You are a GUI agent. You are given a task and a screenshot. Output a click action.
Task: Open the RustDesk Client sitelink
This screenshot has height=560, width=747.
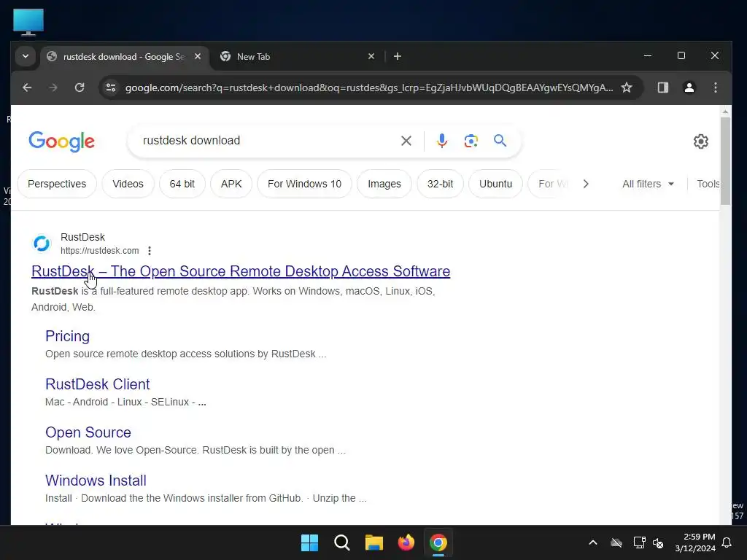pyautogui.click(x=97, y=384)
